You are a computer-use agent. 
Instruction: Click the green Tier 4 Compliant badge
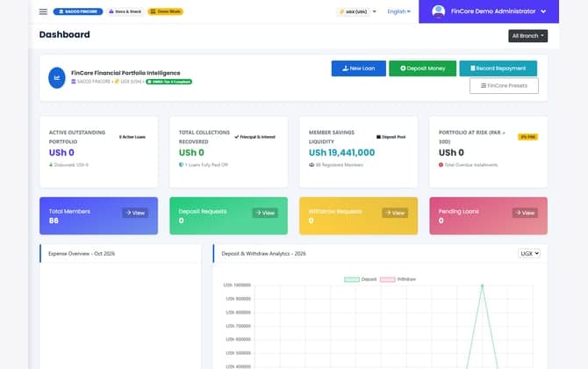coord(169,82)
